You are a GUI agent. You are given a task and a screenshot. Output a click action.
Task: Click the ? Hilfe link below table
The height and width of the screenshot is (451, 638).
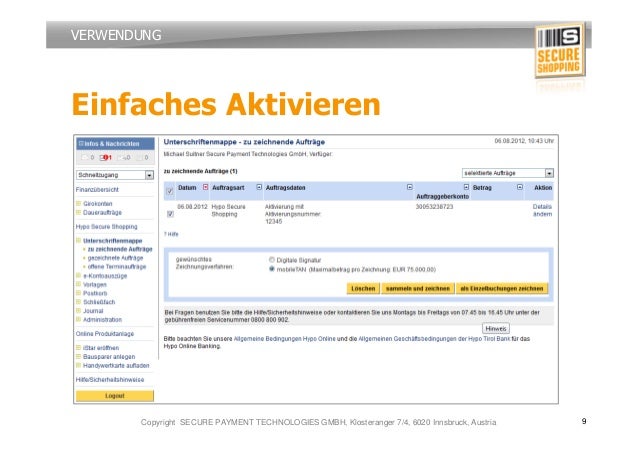[x=171, y=234]
